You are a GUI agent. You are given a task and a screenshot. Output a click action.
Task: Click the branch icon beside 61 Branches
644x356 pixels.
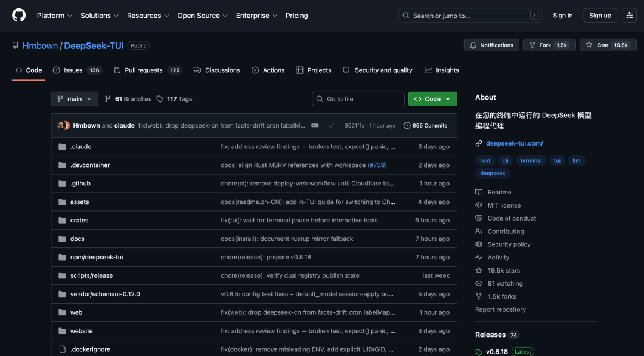[107, 99]
